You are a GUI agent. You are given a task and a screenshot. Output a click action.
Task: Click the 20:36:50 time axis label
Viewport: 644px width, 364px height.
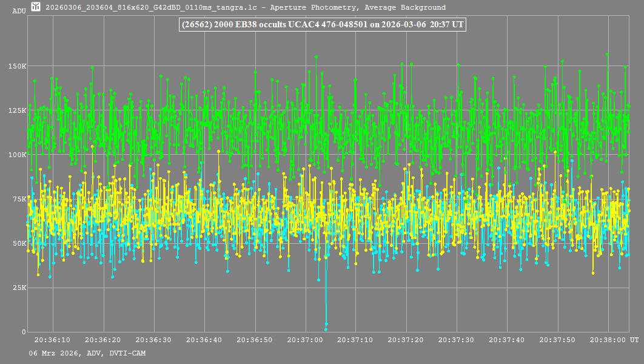(254, 340)
